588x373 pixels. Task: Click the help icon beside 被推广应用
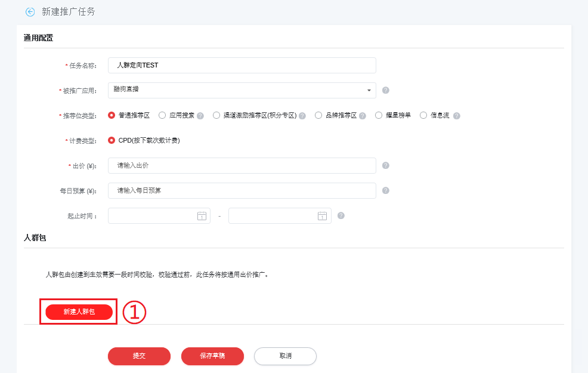[385, 90]
